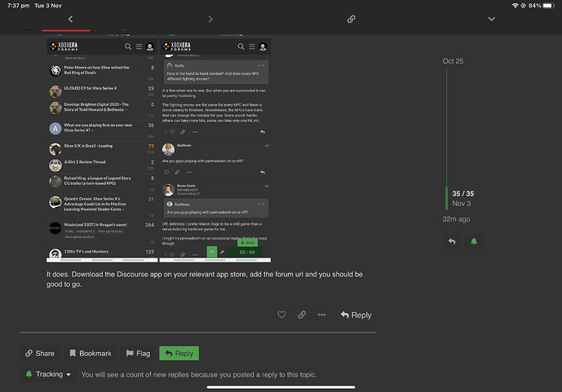Click hamburger menu icon in left screenshot
The height and width of the screenshot is (392, 562).
click(139, 46)
